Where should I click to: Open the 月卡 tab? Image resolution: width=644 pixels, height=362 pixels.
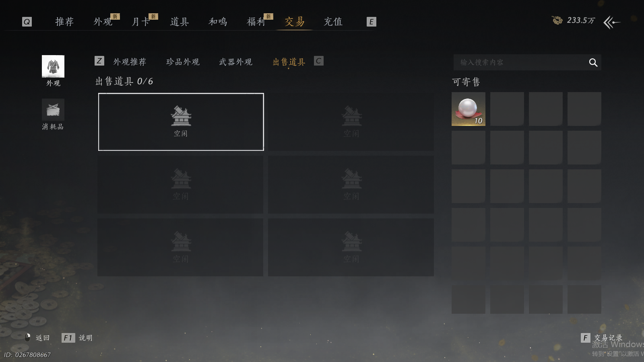pyautogui.click(x=141, y=22)
